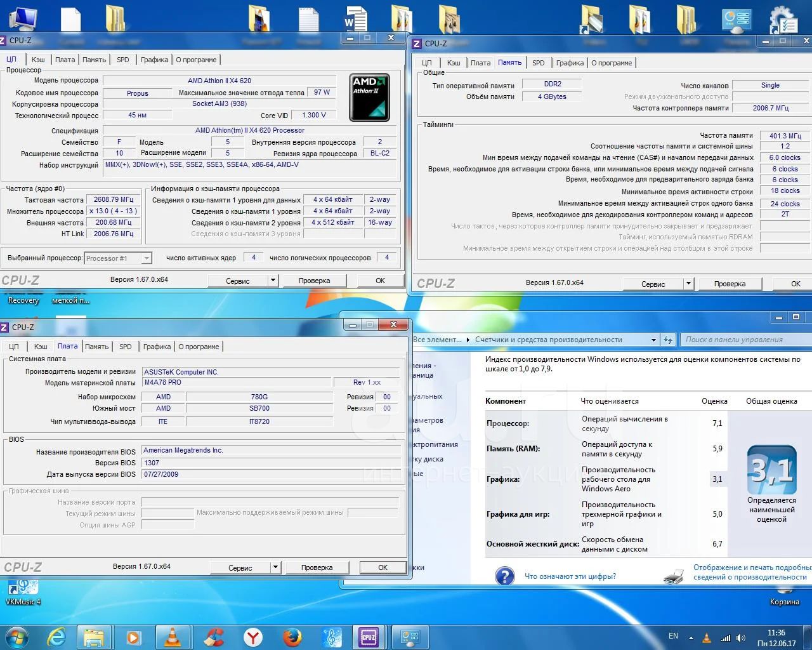Open the volume speaker tray icon

741,637
